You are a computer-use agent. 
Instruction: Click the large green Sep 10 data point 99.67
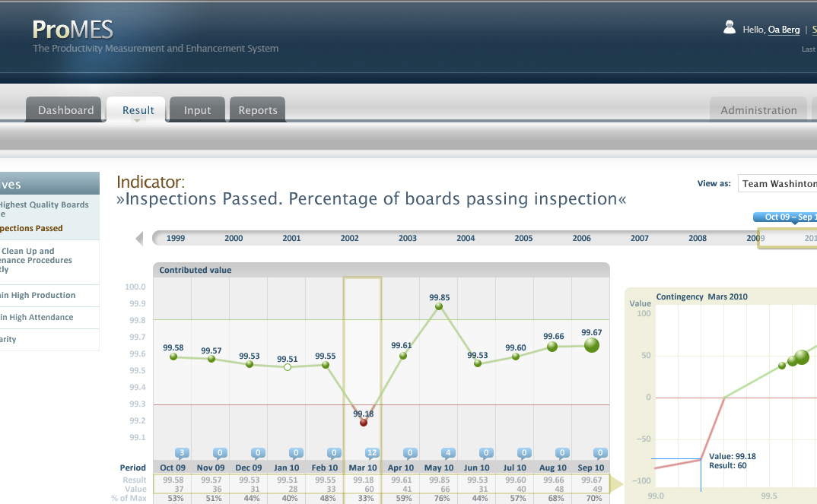[591, 345]
